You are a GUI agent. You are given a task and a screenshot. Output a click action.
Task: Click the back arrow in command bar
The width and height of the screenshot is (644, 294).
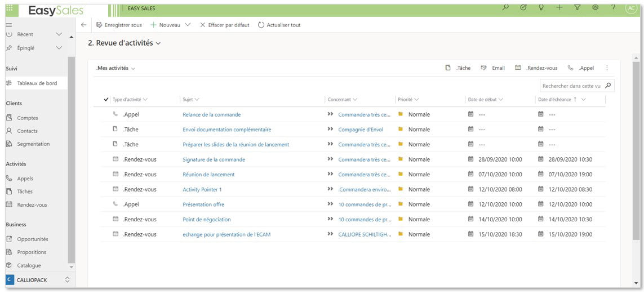point(84,25)
